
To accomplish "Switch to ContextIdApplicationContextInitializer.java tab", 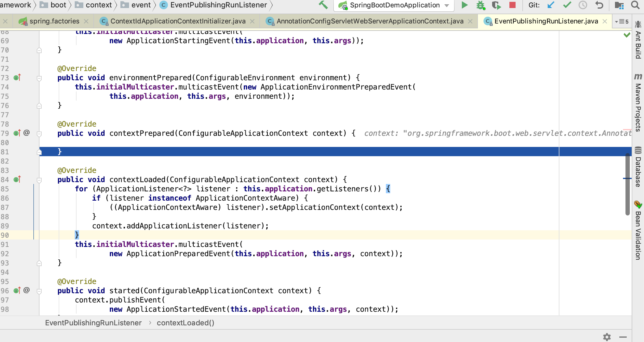I will (x=178, y=21).
